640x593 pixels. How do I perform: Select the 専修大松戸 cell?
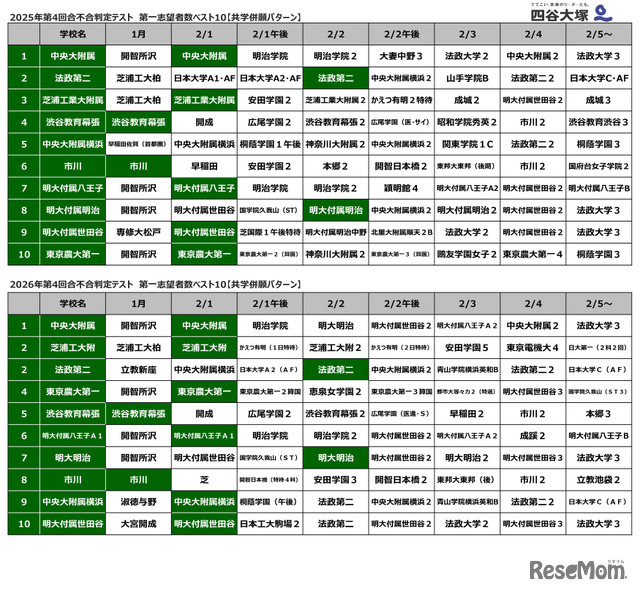point(138,232)
